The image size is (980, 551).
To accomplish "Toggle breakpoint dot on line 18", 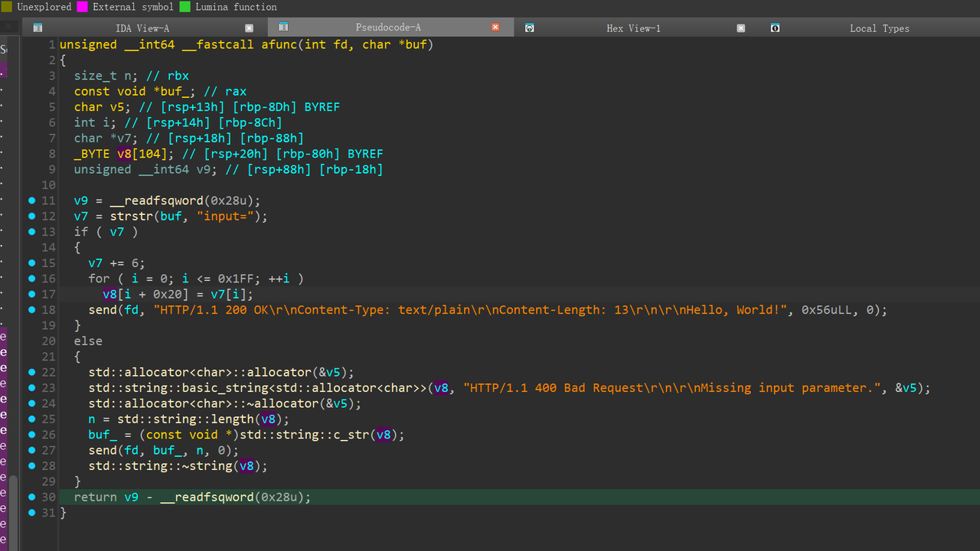I will coord(31,310).
